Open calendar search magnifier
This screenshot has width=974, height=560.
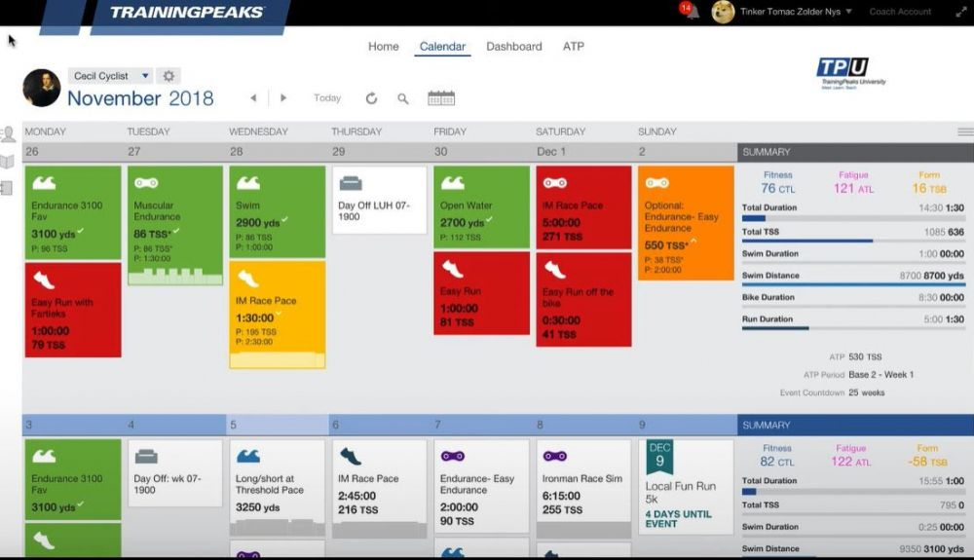(x=403, y=98)
